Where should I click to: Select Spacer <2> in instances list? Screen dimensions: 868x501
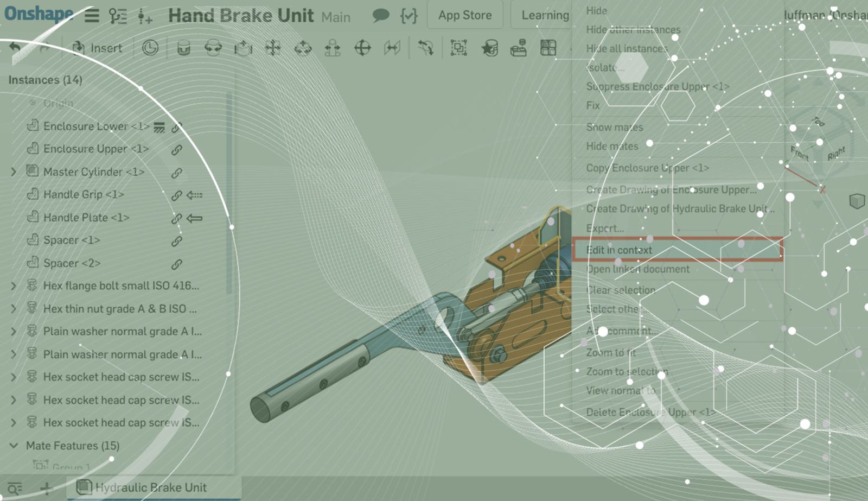coord(72,263)
